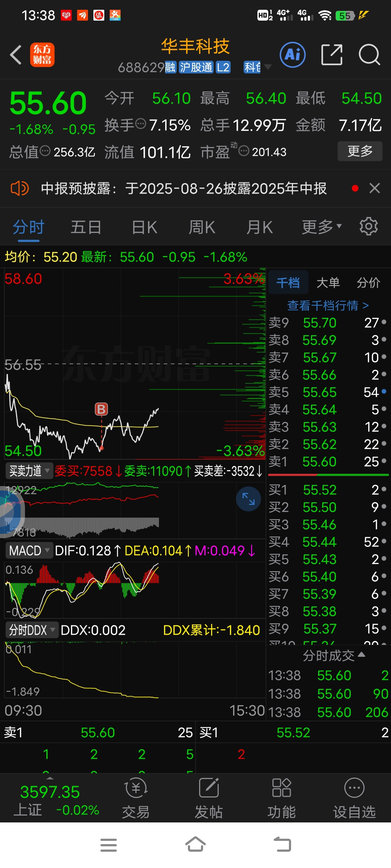Tap 卖9 row with price 55.70
Viewport: 391px width, 868px height.
(328, 323)
